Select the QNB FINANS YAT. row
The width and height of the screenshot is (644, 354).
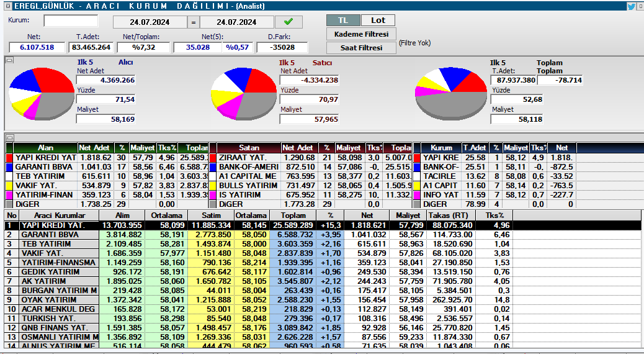coord(323,328)
